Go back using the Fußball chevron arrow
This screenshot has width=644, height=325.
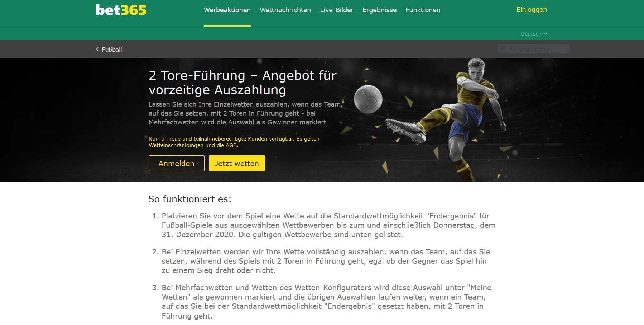click(97, 49)
